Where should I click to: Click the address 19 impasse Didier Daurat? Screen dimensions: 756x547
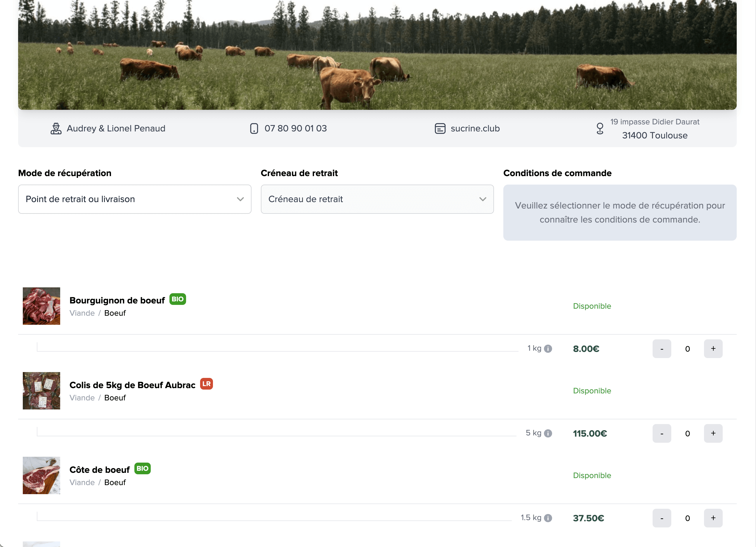coord(655,122)
